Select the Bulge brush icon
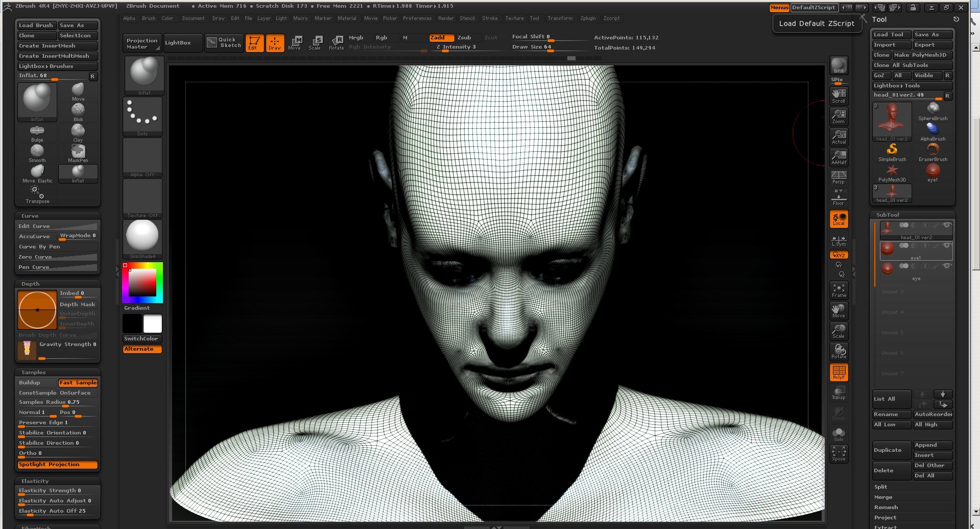 (37, 132)
